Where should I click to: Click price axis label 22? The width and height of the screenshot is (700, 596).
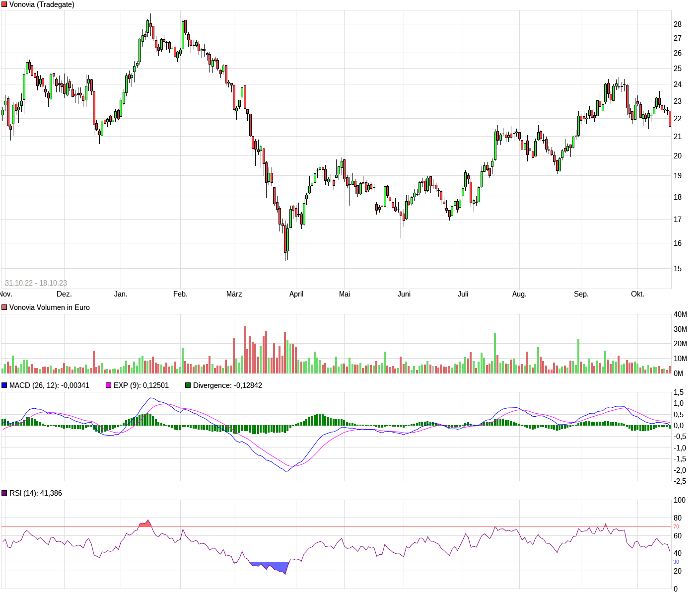click(x=678, y=119)
